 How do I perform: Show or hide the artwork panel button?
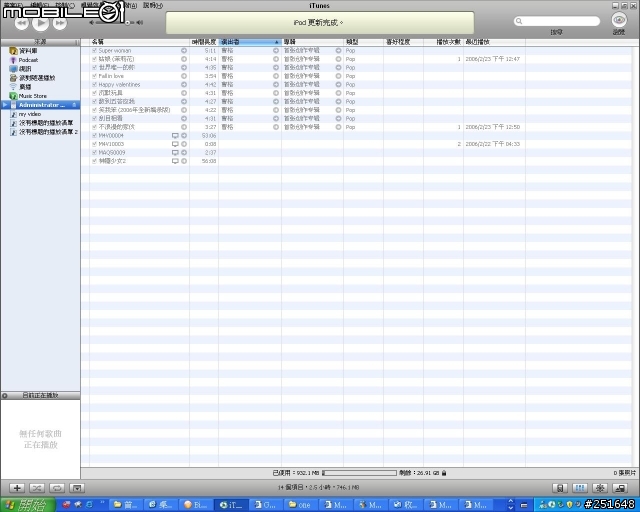[x=77, y=488]
